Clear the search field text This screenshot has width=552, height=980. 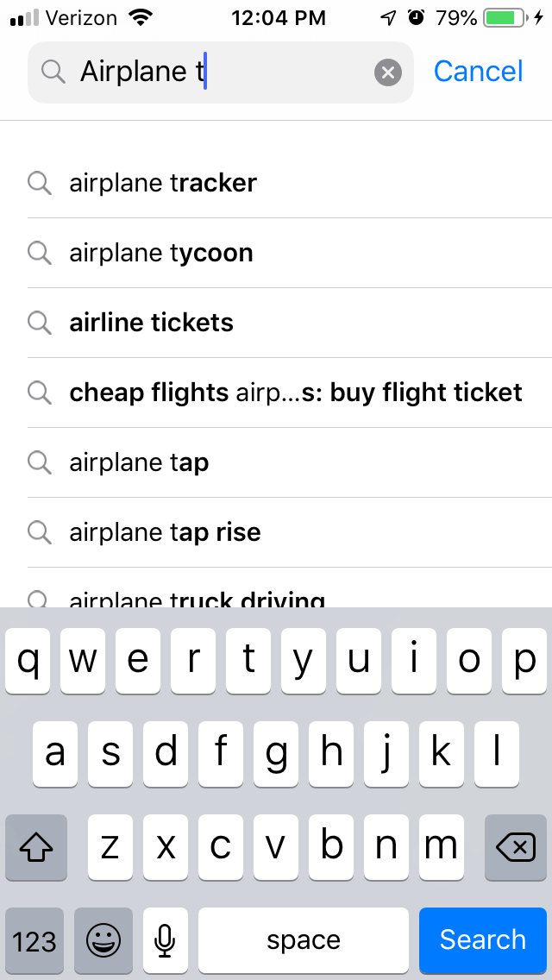click(x=388, y=72)
